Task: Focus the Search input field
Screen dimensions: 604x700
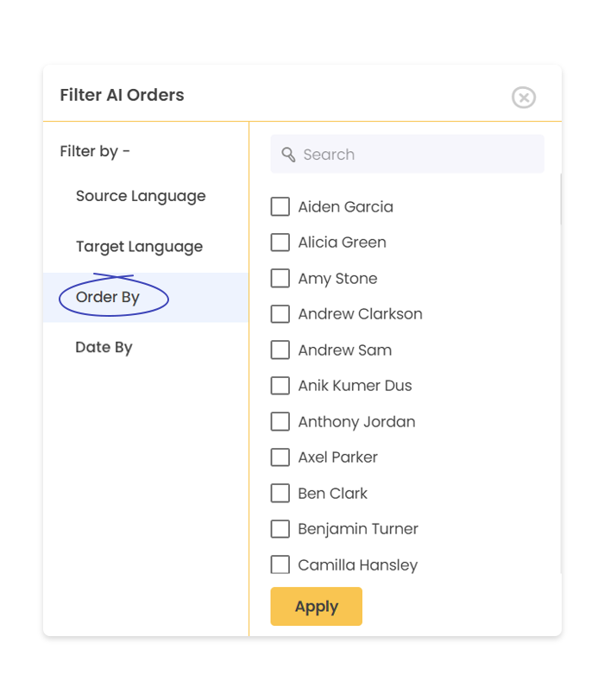Action: (407, 154)
